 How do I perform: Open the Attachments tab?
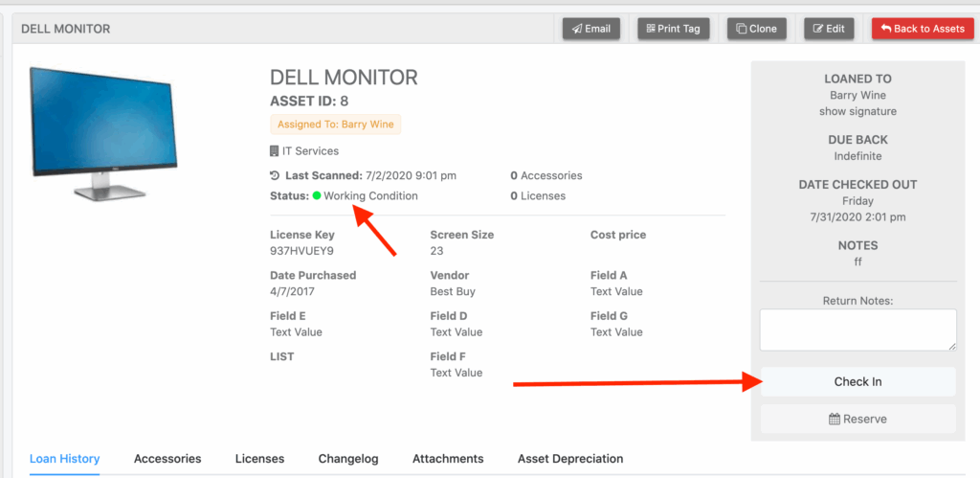tap(448, 459)
